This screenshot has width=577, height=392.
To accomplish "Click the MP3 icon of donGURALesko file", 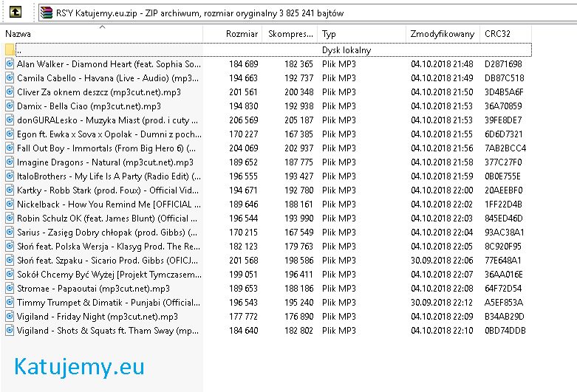I will [10, 120].
